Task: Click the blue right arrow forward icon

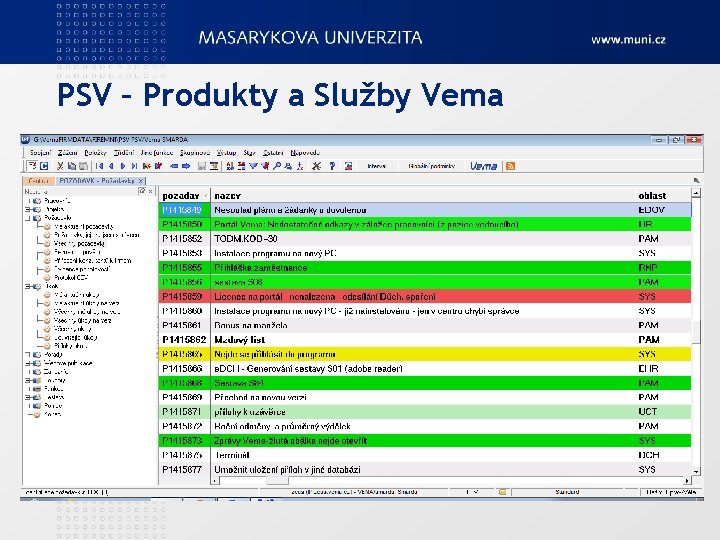Action: [186, 166]
